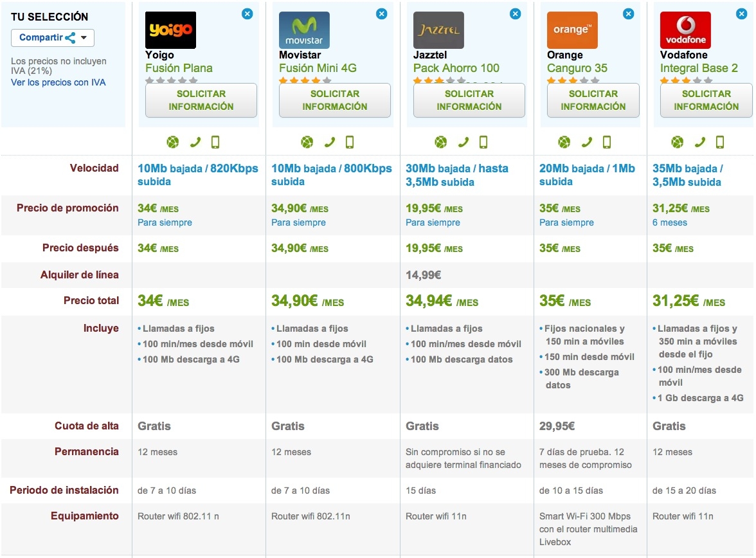Screen dimensions: 756x558
Task: Click Vodafone's mobile device icon
Action: [x=720, y=142]
